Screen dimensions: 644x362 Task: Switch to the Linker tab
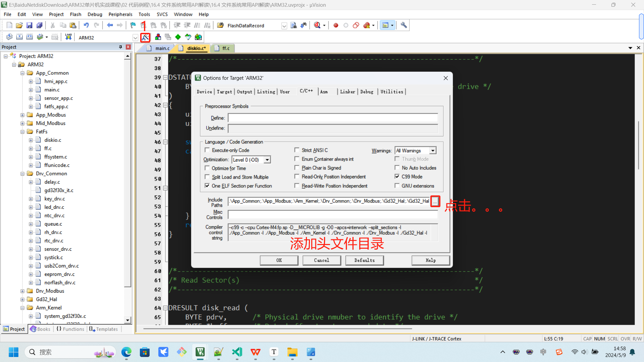[x=347, y=92]
